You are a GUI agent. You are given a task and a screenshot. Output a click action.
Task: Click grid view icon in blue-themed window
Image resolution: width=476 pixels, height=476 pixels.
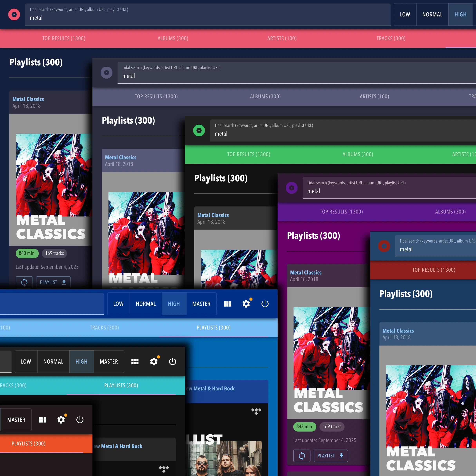[227, 304]
